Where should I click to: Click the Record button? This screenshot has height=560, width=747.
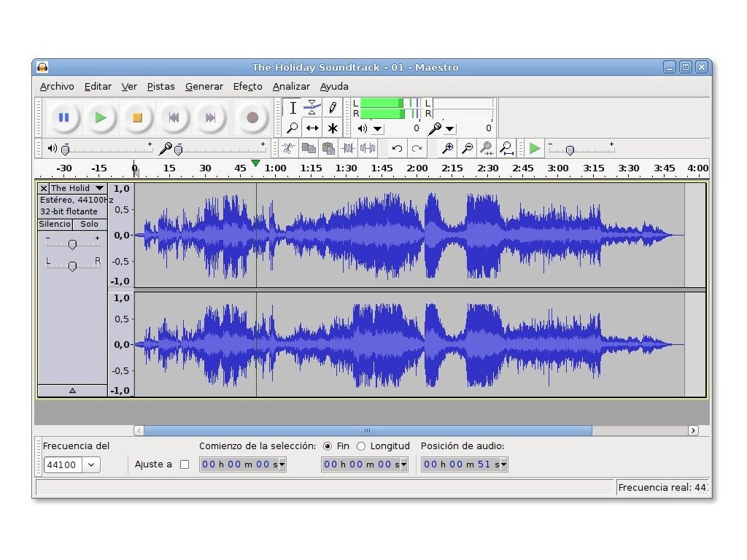click(x=252, y=117)
